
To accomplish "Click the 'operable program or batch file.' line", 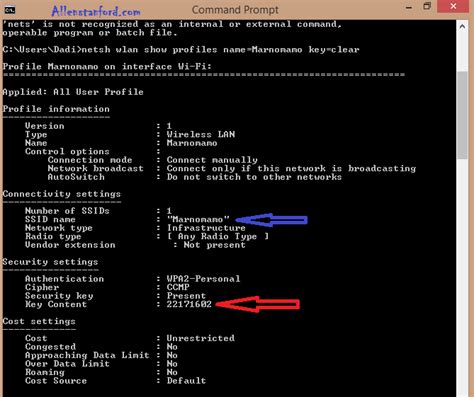I will coord(90,33).
